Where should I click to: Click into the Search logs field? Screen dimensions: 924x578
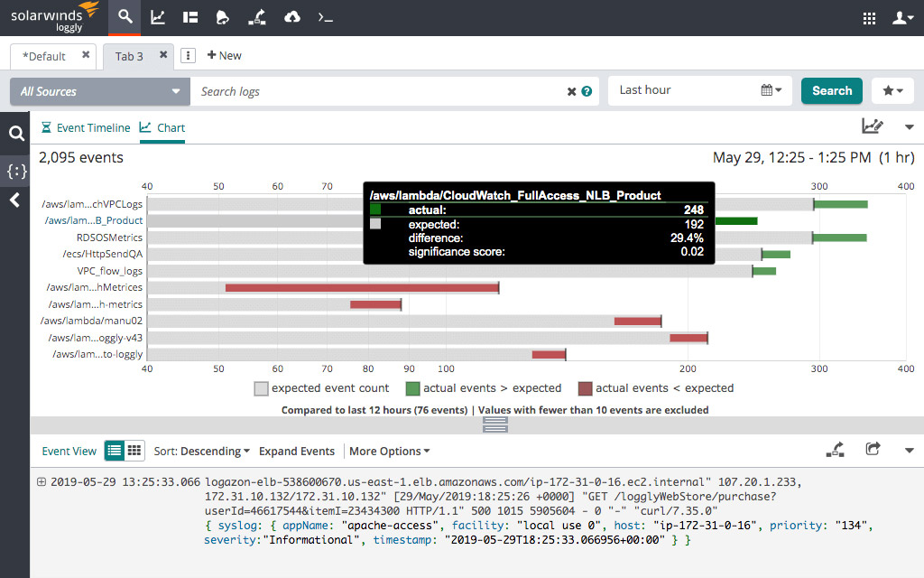[379, 91]
